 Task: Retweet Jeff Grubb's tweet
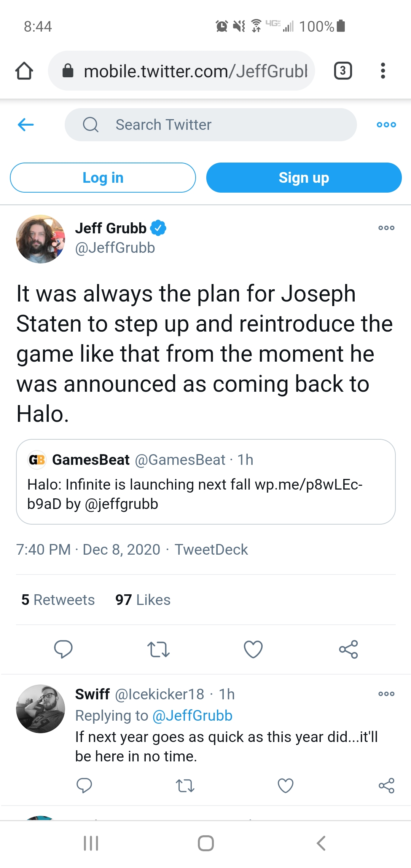(158, 649)
